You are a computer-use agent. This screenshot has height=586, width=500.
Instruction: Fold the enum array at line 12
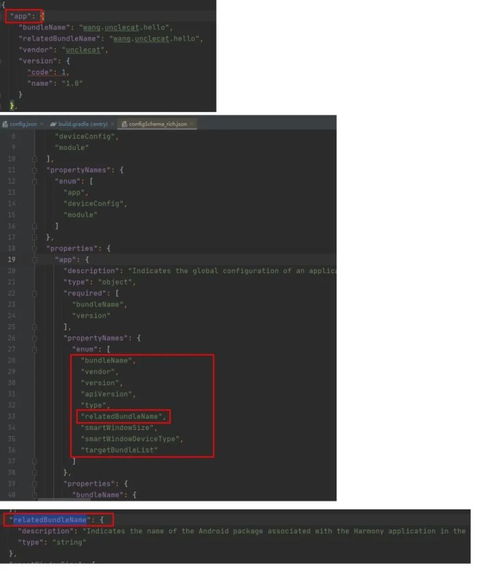click(35, 181)
